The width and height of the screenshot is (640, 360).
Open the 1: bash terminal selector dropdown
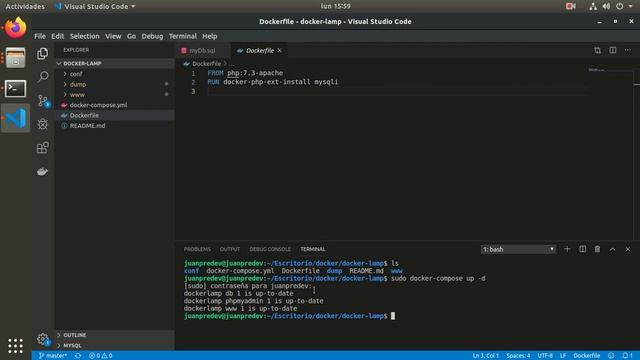pyautogui.click(x=518, y=249)
